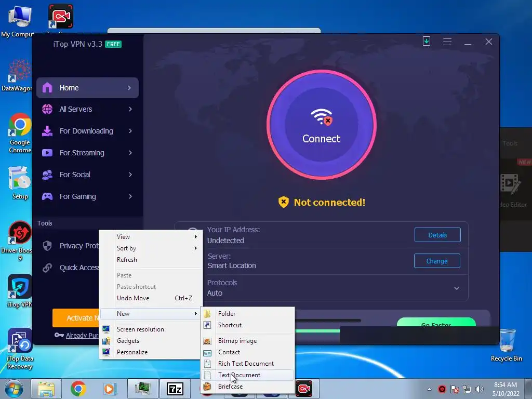The height and width of the screenshot is (399, 532).
Task: Expand the For Social chevron arrow
Action: (130, 175)
